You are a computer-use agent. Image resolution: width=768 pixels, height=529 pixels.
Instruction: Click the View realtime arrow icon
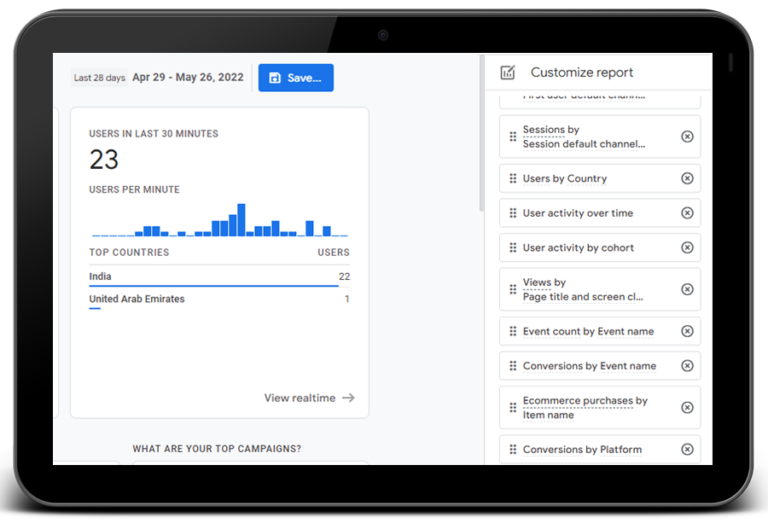(348, 398)
